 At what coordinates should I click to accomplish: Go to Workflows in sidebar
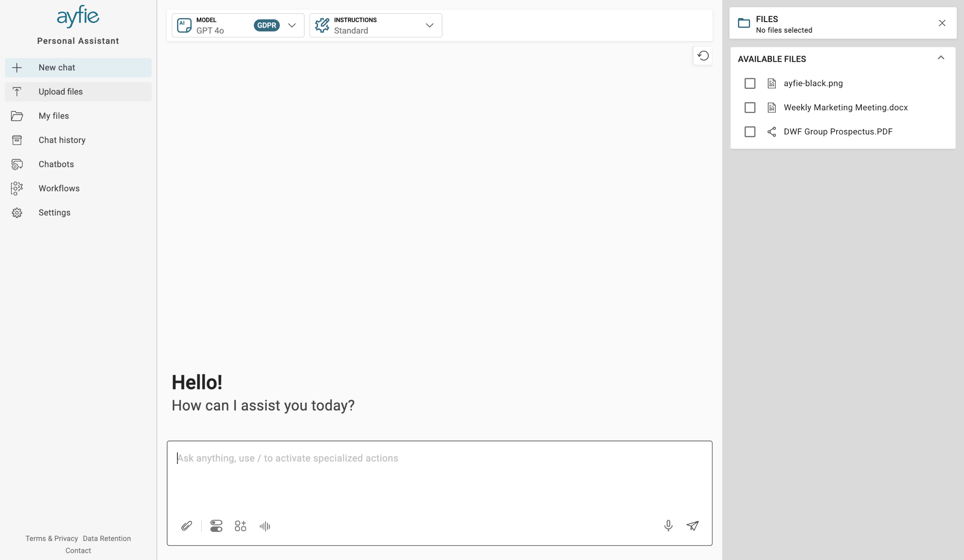click(59, 188)
